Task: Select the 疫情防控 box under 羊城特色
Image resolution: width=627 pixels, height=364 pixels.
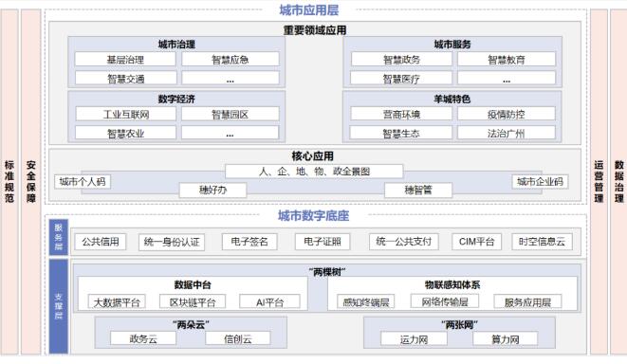Action: (x=507, y=114)
